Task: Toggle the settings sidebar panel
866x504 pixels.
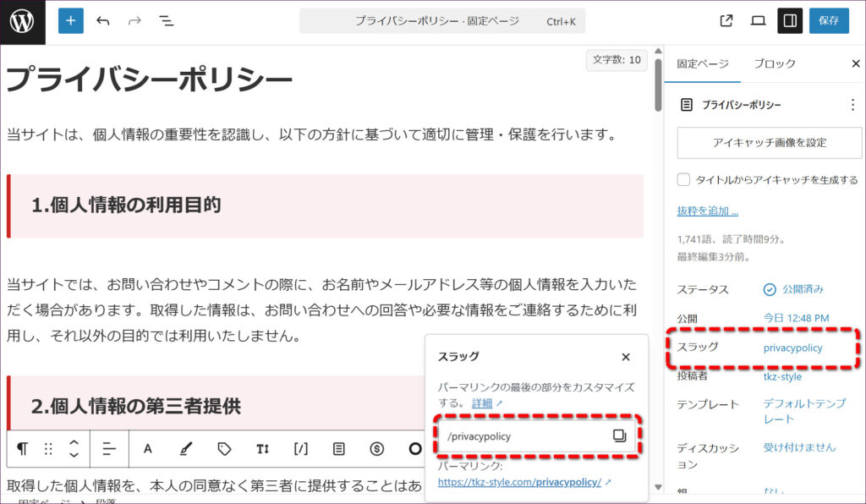Action: coord(790,21)
